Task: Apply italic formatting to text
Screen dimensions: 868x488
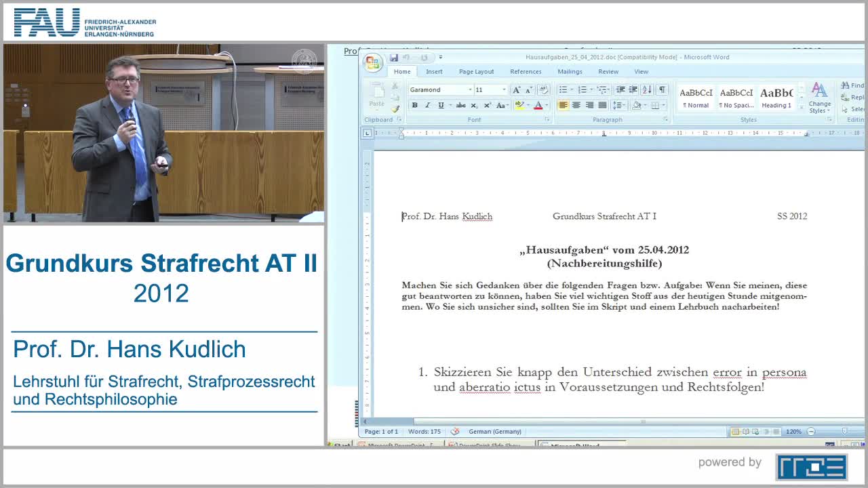Action: pyautogui.click(x=428, y=106)
